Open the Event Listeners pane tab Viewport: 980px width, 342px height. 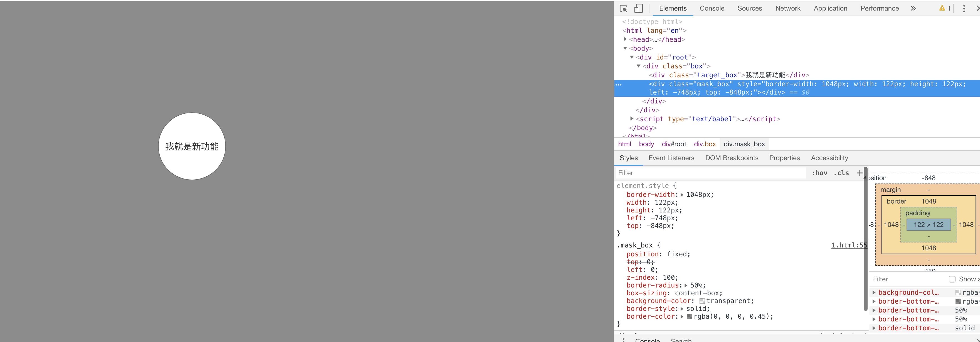(671, 158)
